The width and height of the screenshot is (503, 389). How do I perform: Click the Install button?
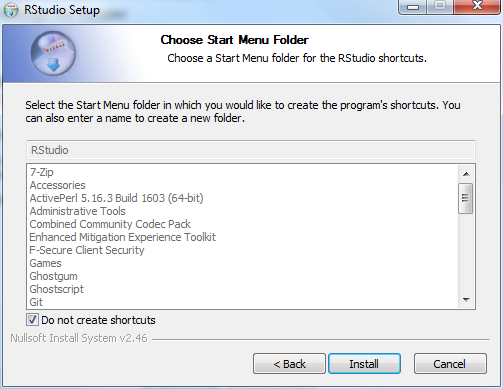pyautogui.click(x=364, y=364)
